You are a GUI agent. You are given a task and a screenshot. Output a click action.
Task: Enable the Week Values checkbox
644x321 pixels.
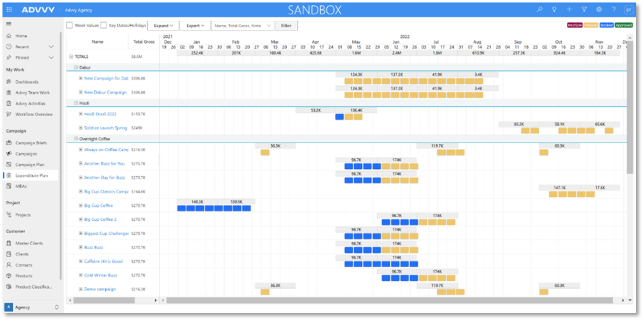pyautogui.click(x=70, y=25)
